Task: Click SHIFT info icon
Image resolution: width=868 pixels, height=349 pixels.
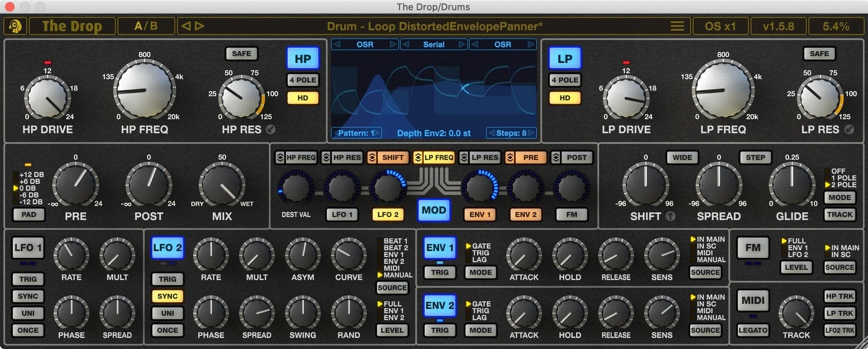Action: tap(670, 216)
